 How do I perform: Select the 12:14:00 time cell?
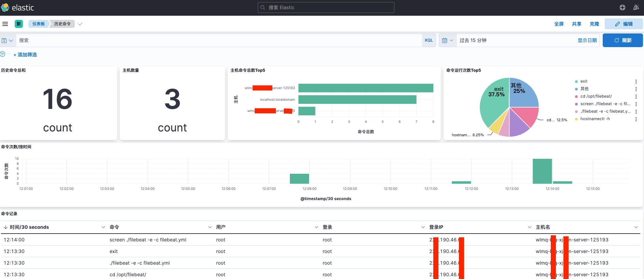pos(14,240)
